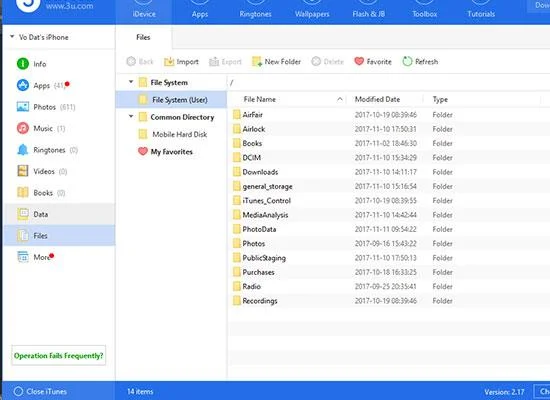The height and width of the screenshot is (400, 550).
Task: Create a New Folder
Action: point(276,62)
